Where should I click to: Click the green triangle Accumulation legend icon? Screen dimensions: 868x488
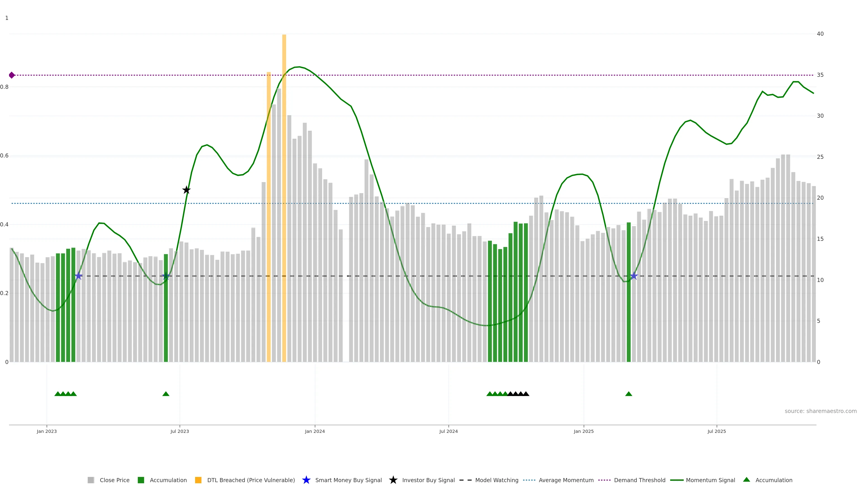[x=747, y=480]
